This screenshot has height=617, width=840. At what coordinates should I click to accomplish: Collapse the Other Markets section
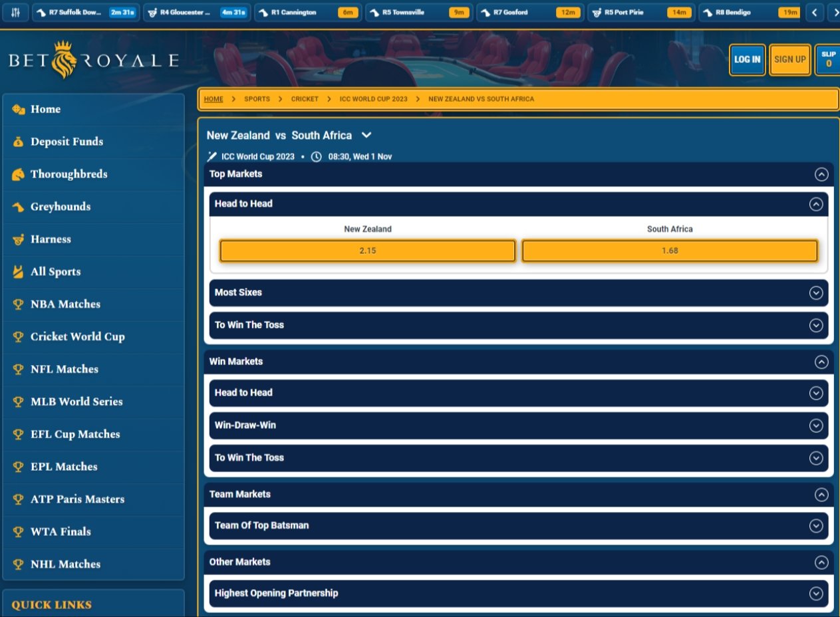pos(821,562)
